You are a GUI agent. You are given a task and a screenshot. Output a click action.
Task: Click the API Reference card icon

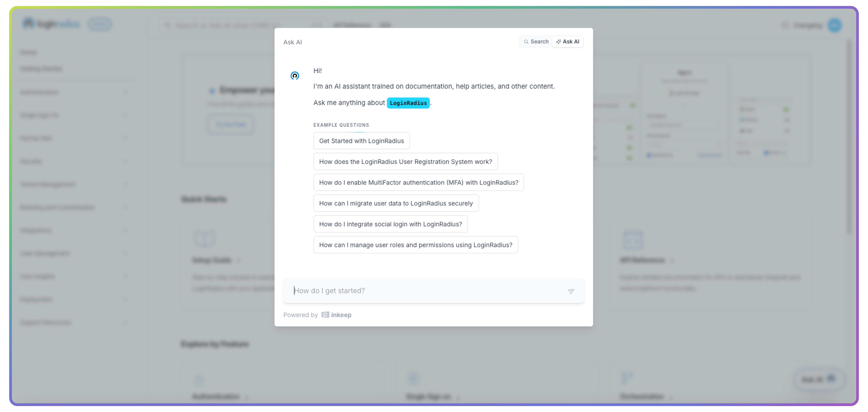coord(633,240)
